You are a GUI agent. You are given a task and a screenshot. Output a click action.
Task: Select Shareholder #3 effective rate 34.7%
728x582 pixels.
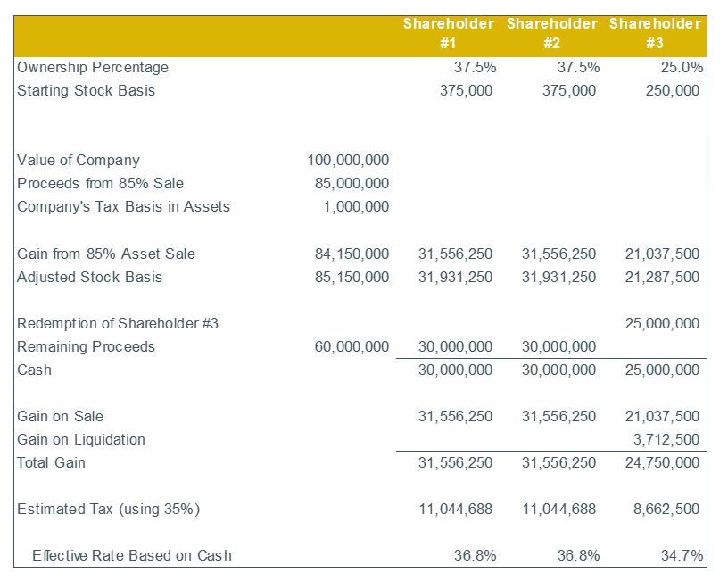coord(682,556)
